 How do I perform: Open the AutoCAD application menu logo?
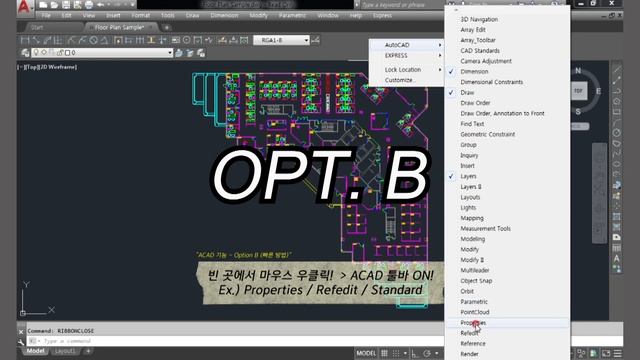click(24, 7)
